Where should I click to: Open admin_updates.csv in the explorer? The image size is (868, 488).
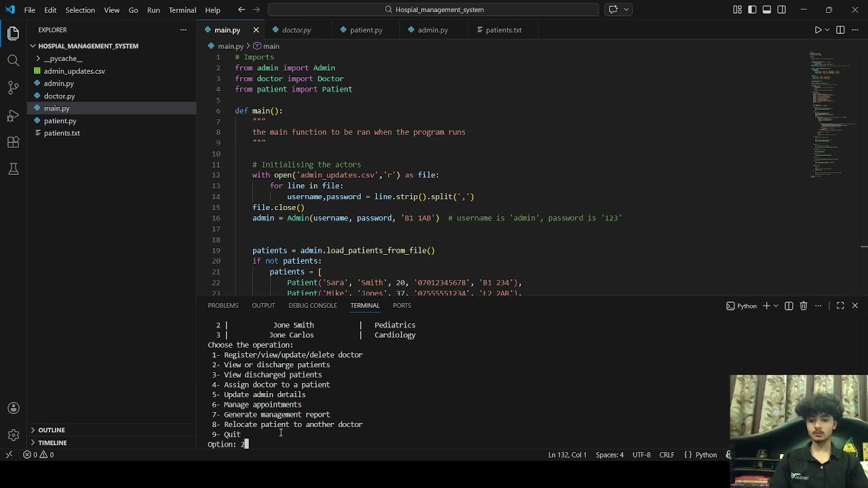click(x=75, y=71)
